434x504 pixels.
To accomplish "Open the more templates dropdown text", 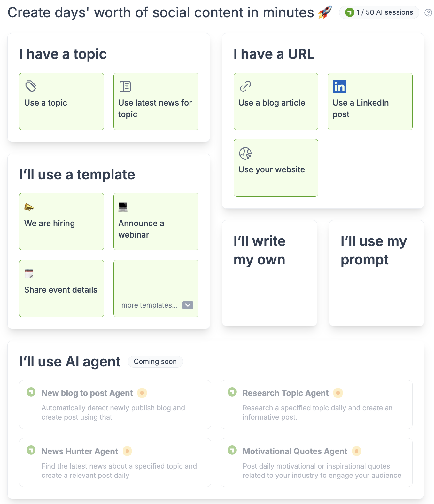I will [x=149, y=305].
